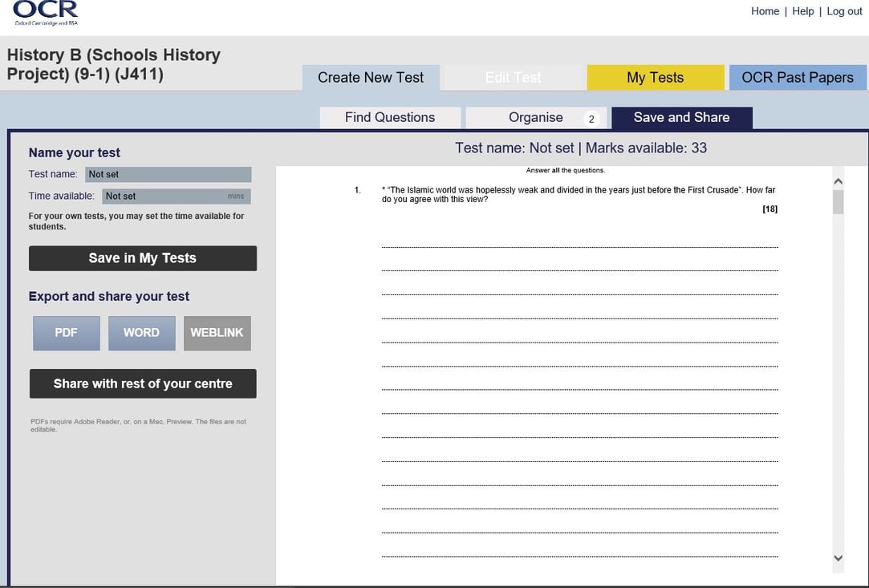Click the Log out link

click(844, 11)
